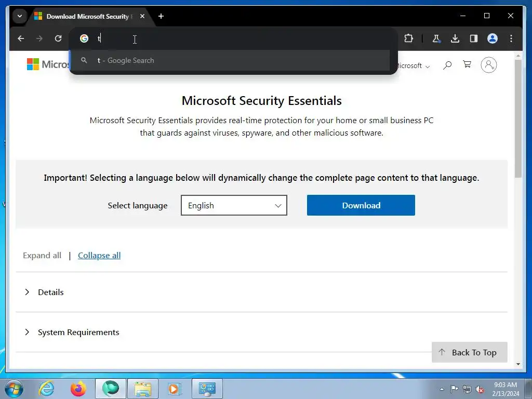
Task: Open the Action Center flag icon
Action: (454, 389)
